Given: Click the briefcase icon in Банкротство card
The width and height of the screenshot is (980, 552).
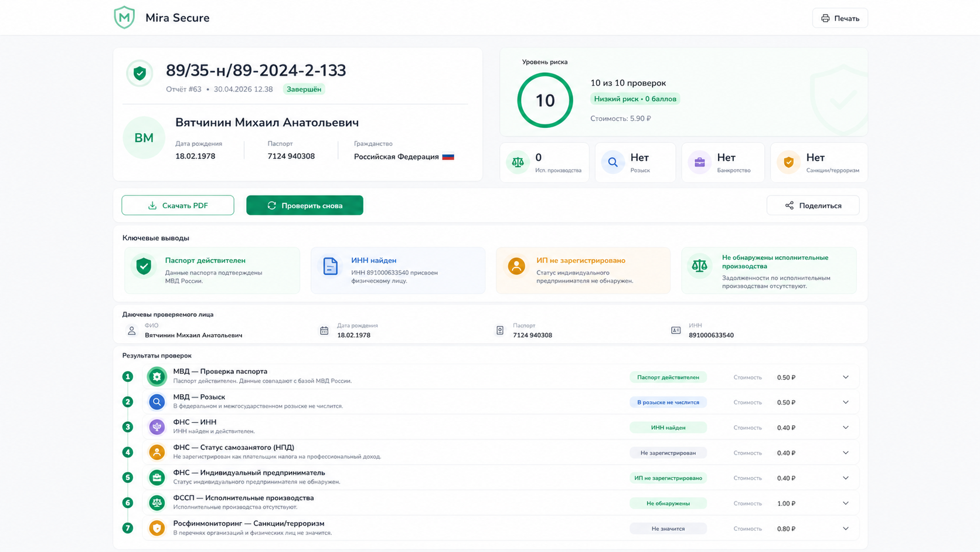Looking at the screenshot, I should coord(700,162).
